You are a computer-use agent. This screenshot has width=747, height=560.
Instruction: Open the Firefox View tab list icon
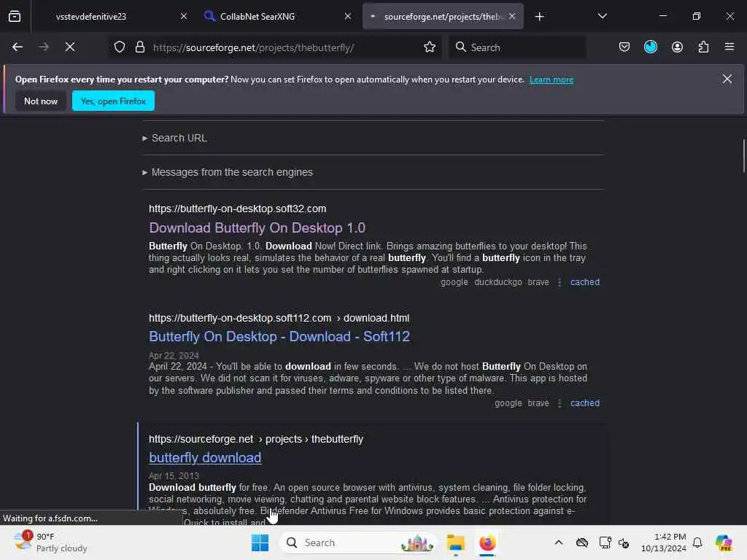point(15,16)
